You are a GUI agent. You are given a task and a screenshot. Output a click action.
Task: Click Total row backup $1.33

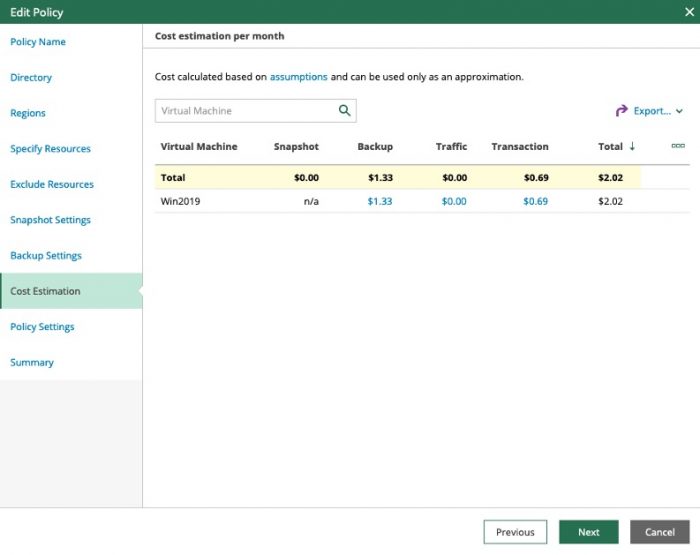pyautogui.click(x=380, y=178)
